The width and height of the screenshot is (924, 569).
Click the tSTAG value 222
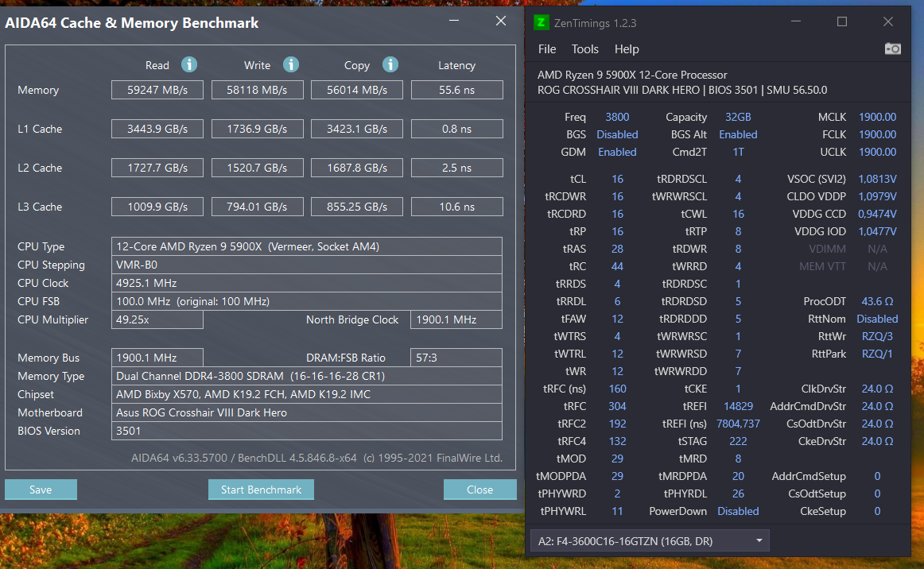coord(738,440)
